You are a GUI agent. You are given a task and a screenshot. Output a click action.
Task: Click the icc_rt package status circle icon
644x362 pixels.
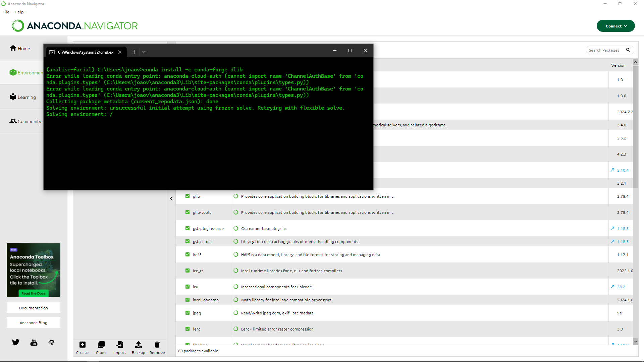coord(236,271)
